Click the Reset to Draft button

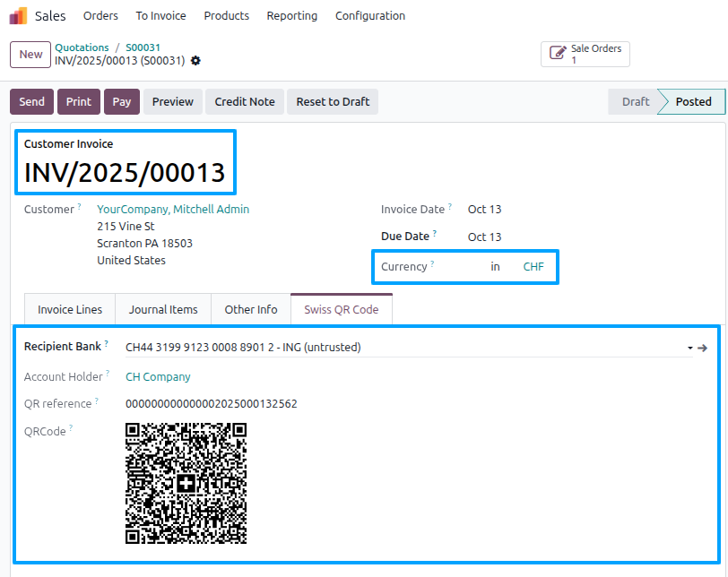tap(333, 101)
